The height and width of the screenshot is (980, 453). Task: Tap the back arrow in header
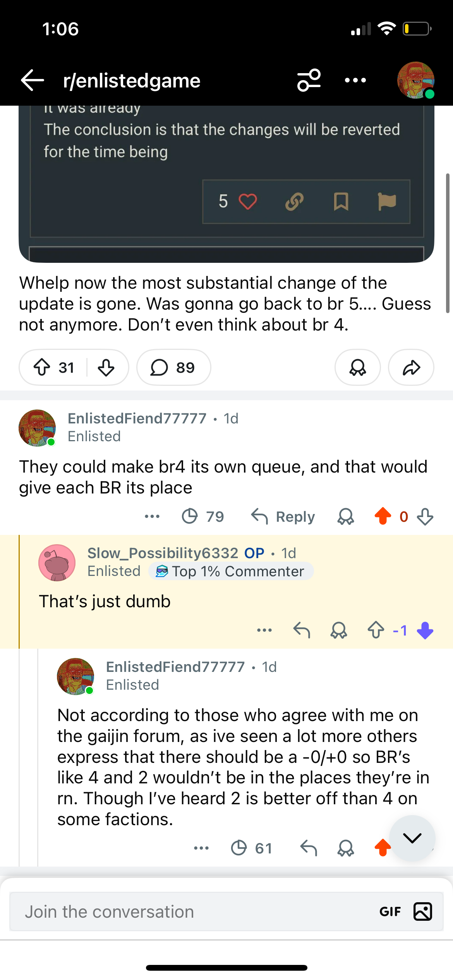(x=33, y=81)
